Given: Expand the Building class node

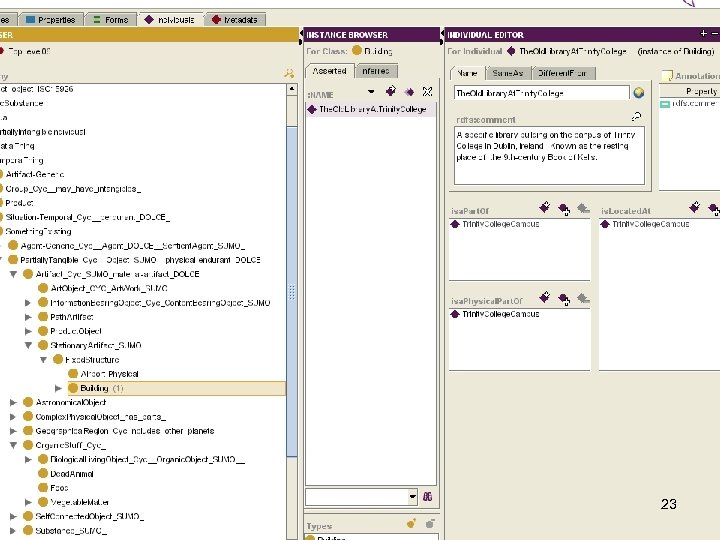Looking at the screenshot, I should (x=58, y=388).
